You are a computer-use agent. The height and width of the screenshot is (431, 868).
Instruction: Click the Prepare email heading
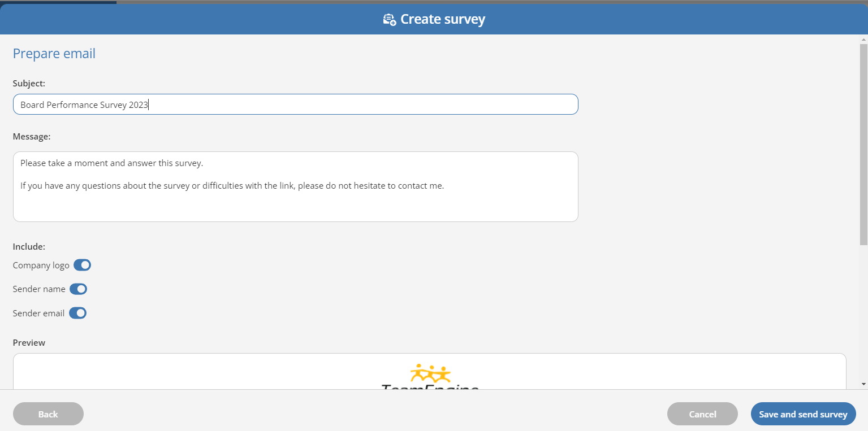pyautogui.click(x=54, y=54)
